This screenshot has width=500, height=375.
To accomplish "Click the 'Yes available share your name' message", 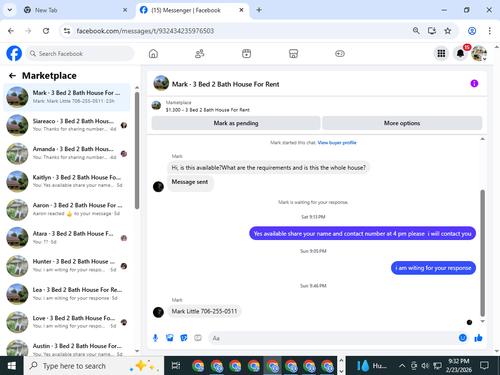I will [362, 234].
